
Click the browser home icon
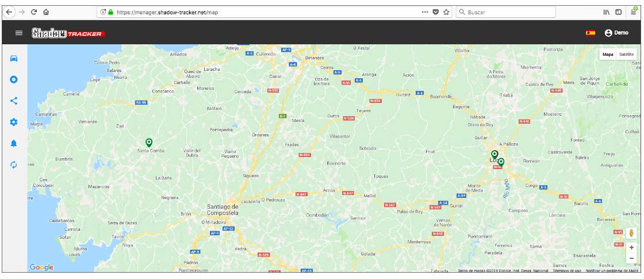click(46, 12)
